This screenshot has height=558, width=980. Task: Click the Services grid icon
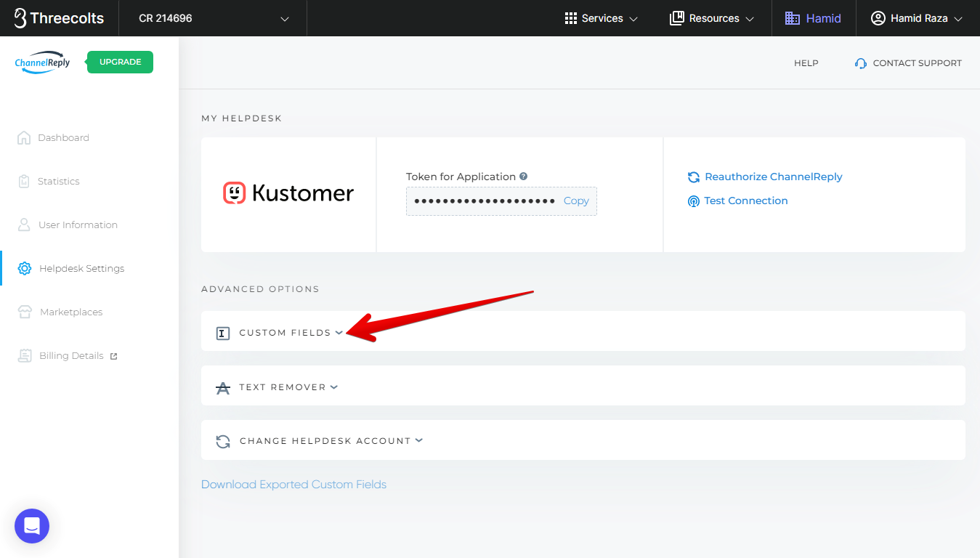click(x=571, y=18)
